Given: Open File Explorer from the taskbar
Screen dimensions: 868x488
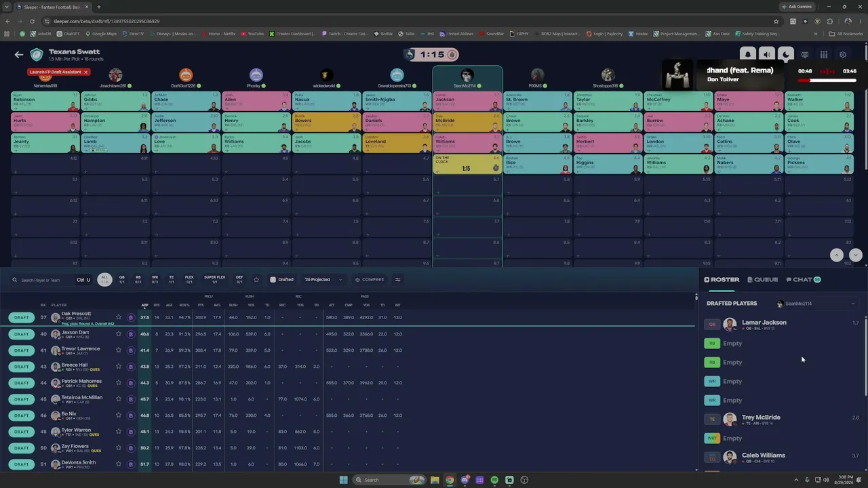Looking at the screenshot, I should coord(435,480).
